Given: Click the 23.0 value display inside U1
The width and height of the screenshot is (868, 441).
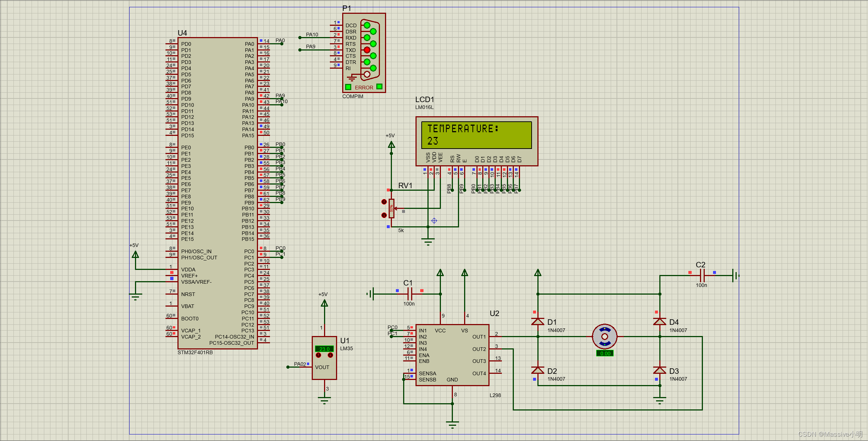Looking at the screenshot, I should 324,348.
